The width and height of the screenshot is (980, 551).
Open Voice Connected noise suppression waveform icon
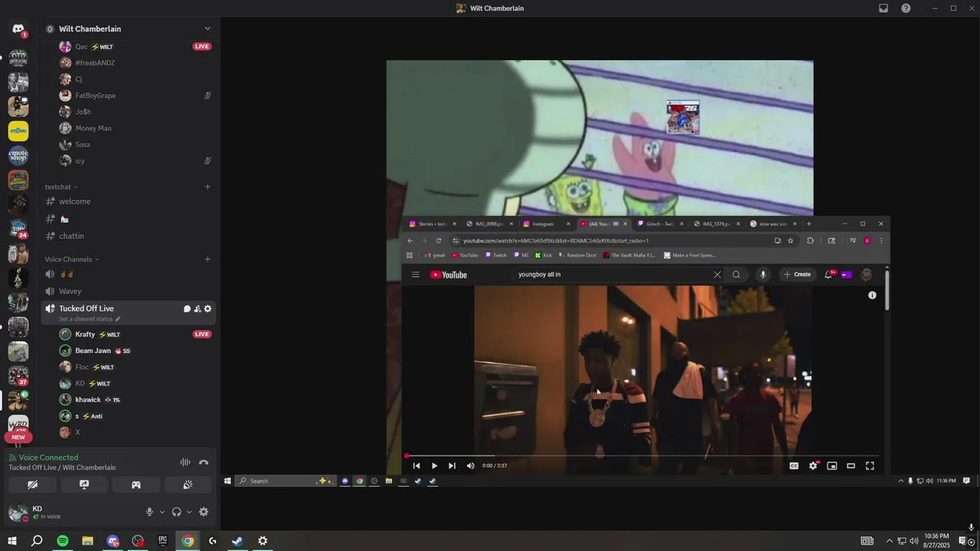(185, 462)
